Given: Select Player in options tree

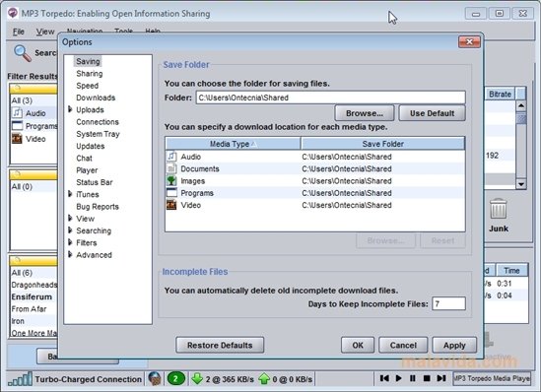Looking at the screenshot, I should click(x=87, y=170).
